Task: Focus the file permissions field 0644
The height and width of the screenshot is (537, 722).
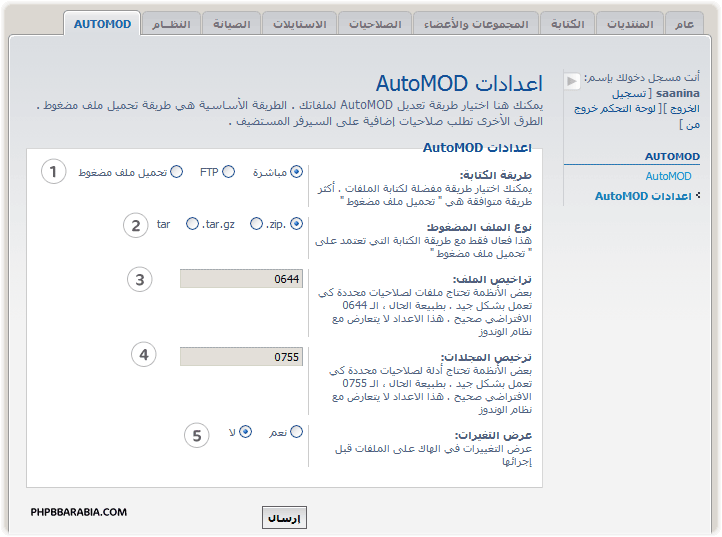Action: 241,279
